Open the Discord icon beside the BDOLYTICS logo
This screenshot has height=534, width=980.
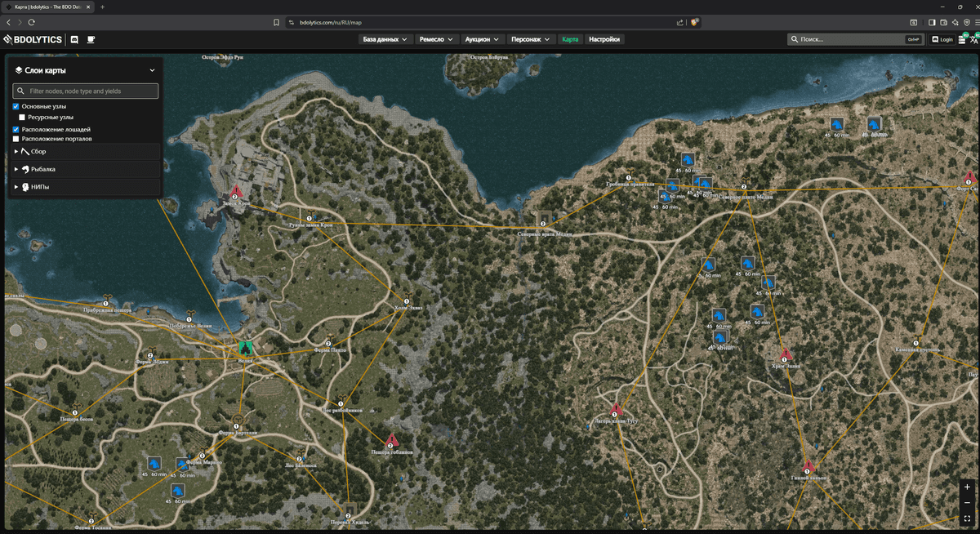click(74, 39)
